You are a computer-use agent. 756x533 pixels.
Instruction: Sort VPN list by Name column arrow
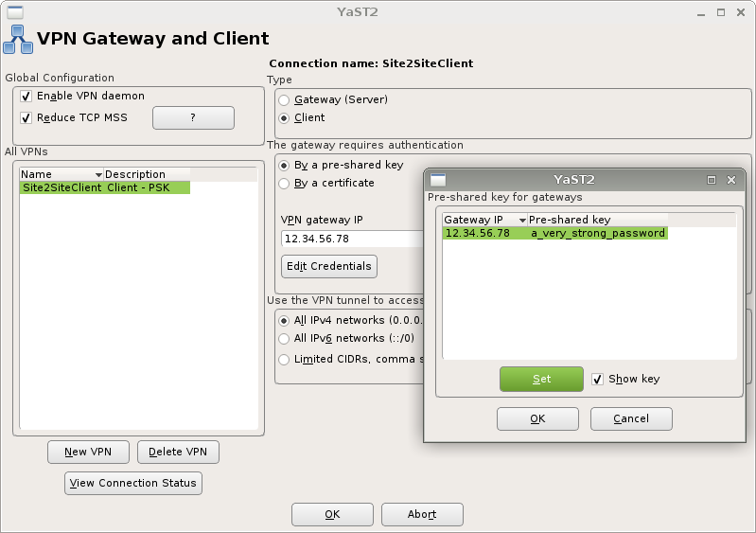tap(98, 175)
